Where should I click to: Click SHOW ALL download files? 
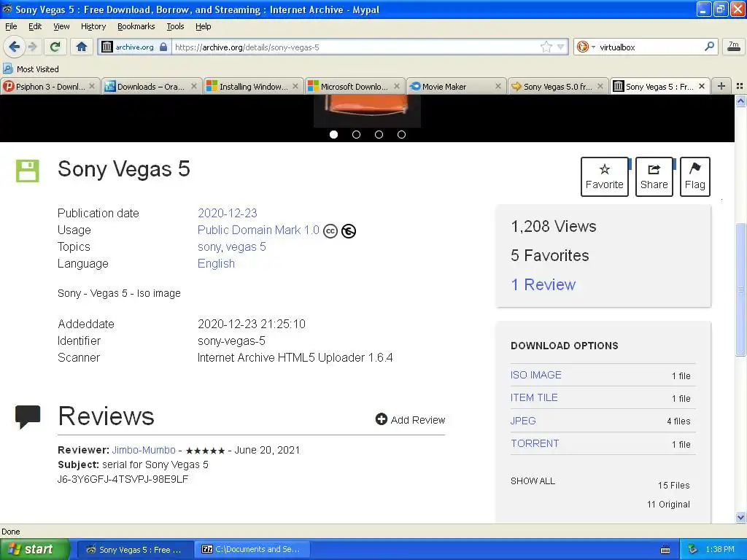pyautogui.click(x=533, y=481)
